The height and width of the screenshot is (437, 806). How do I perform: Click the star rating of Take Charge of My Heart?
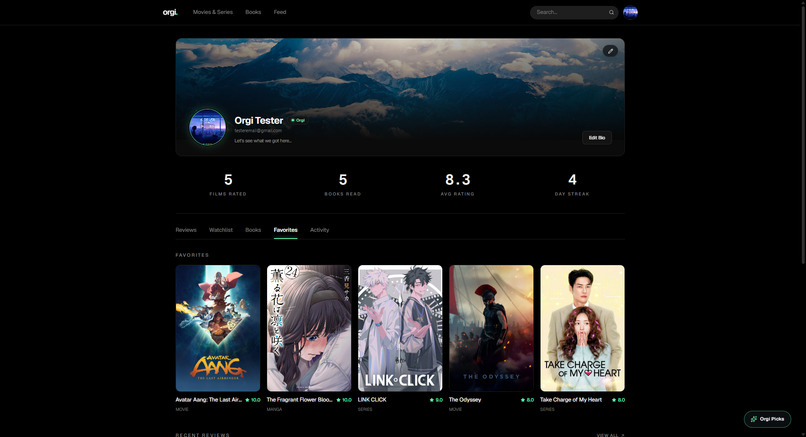pos(618,400)
